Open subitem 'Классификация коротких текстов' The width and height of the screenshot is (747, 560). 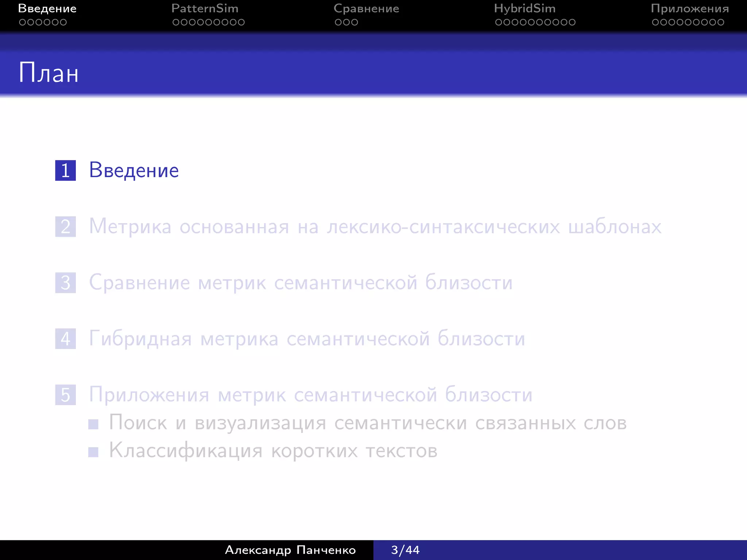[x=273, y=451]
